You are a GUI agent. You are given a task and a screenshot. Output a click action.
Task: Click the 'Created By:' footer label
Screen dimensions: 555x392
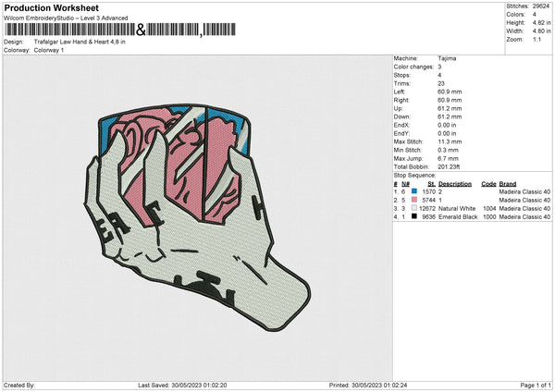pyautogui.click(x=19, y=385)
